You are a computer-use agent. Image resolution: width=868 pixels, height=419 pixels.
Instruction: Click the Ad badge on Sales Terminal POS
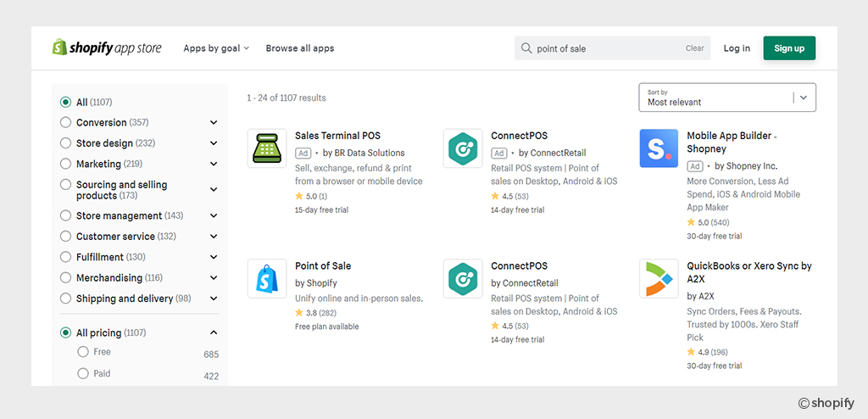pyautogui.click(x=303, y=153)
